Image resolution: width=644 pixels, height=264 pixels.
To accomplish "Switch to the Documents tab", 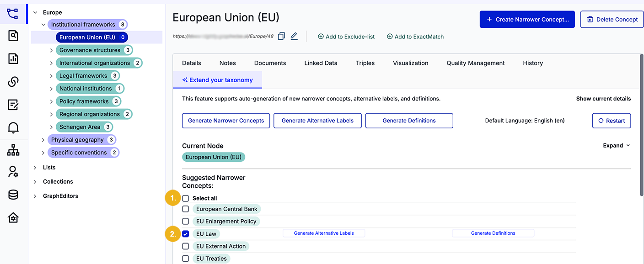I will [x=270, y=63].
